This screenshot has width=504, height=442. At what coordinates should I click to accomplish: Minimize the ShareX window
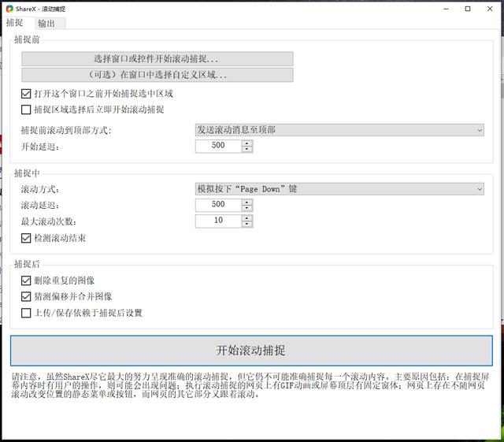coord(446,9)
